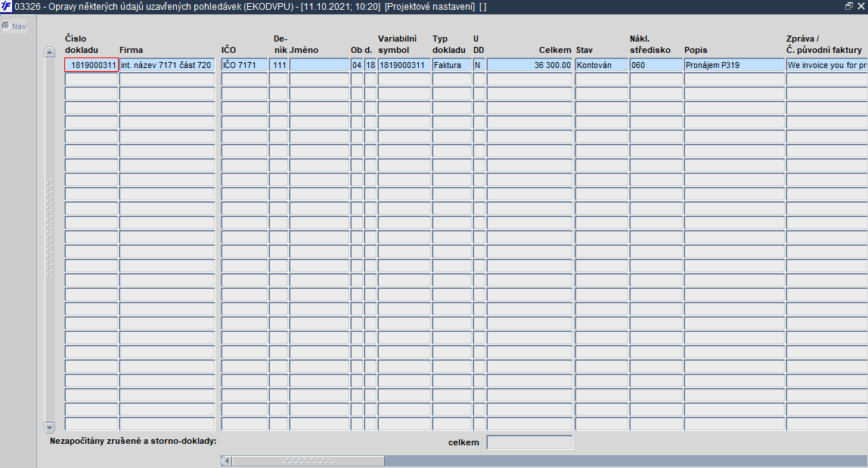Image resolution: width=868 pixels, height=468 pixels.
Task: Click the message cell 'We invoice you for'
Action: tap(826, 65)
